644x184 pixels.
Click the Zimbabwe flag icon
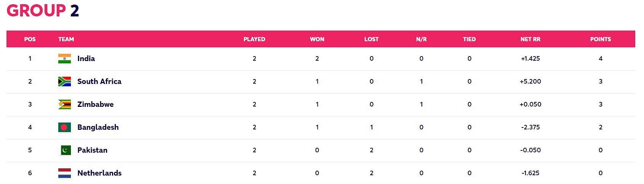(64, 104)
